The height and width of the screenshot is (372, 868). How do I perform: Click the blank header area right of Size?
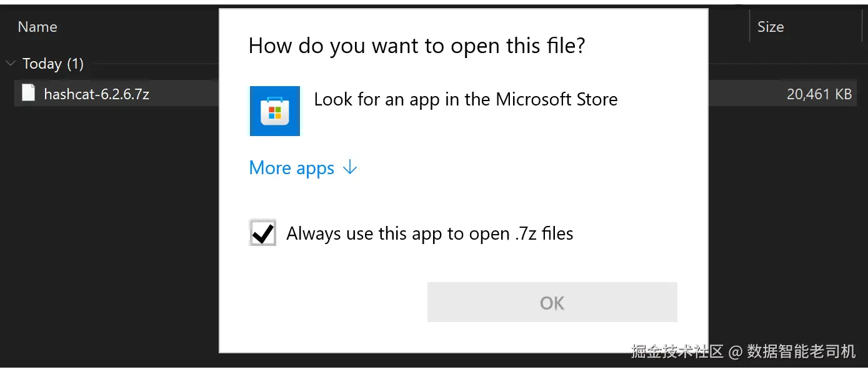[825, 27]
